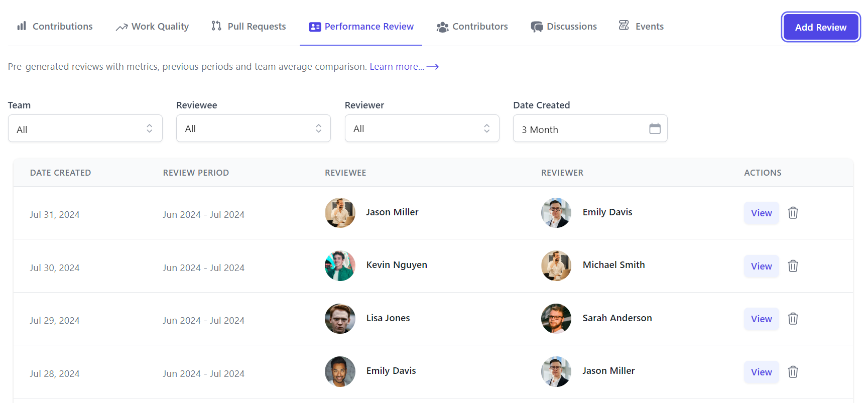Open the Contributors tab
Screen dimensions: 868x403
click(x=472, y=26)
